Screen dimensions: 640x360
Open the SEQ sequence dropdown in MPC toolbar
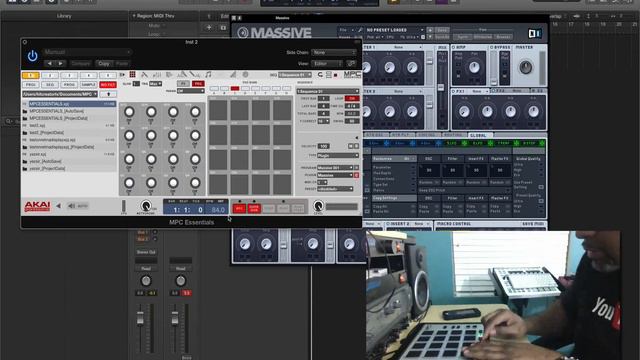[295, 75]
